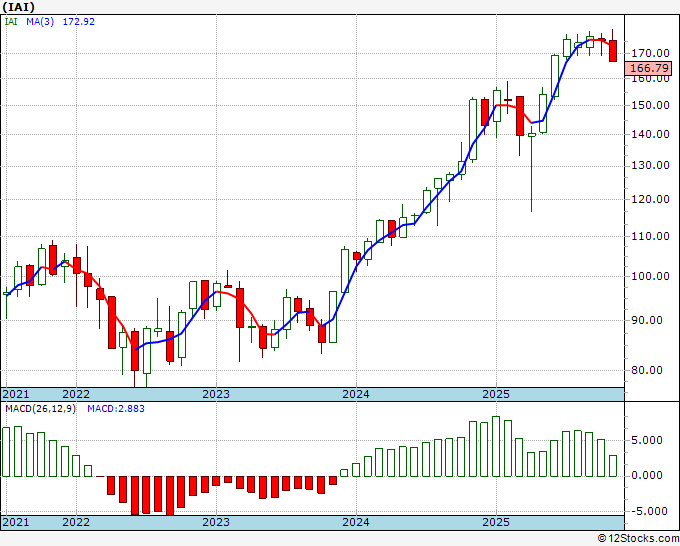The width and height of the screenshot is (680, 546).
Task: Select the 2021 marker on MACD timeline
Action: click(x=16, y=522)
